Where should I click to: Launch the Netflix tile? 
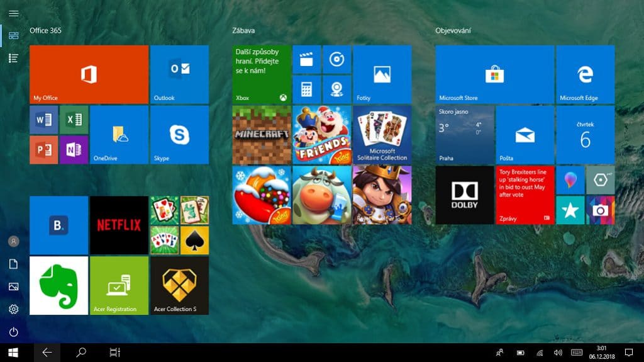119,225
